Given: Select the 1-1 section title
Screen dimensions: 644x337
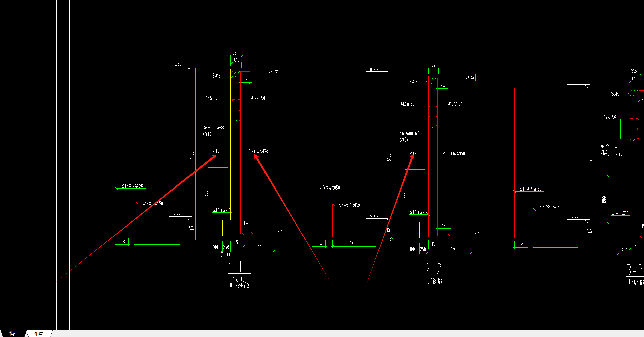Looking at the screenshot, I should click(x=235, y=267).
